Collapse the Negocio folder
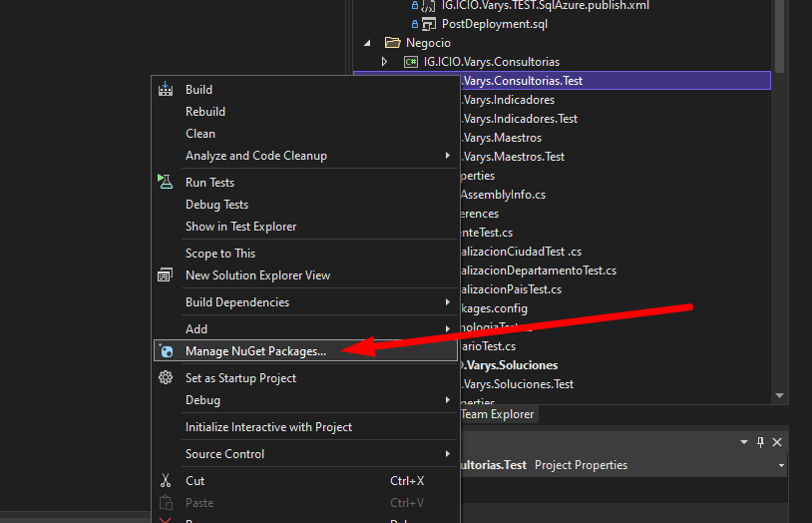This screenshot has width=812, height=523. (x=368, y=43)
